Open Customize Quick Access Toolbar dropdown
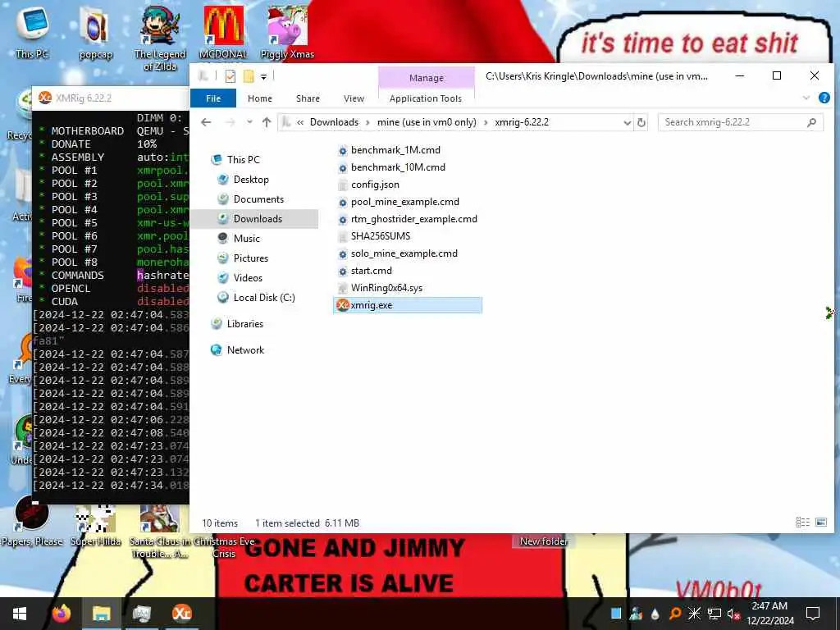This screenshot has width=840, height=630. [x=263, y=77]
